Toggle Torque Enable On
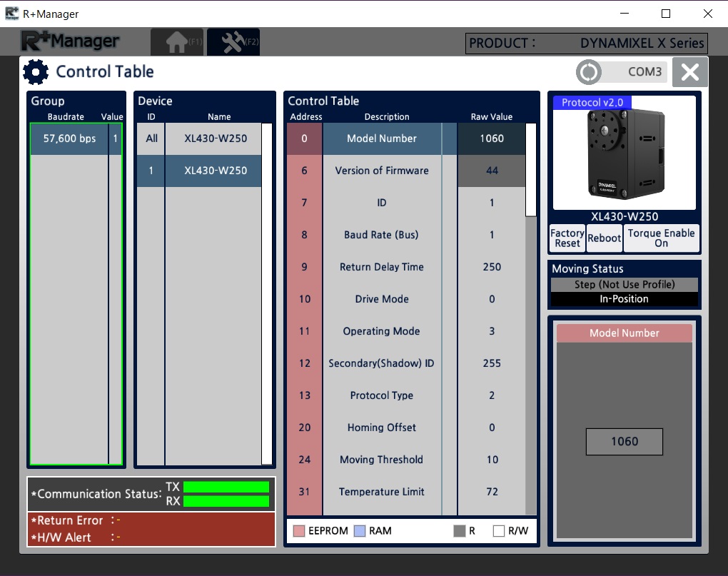The image size is (728, 576). click(661, 238)
